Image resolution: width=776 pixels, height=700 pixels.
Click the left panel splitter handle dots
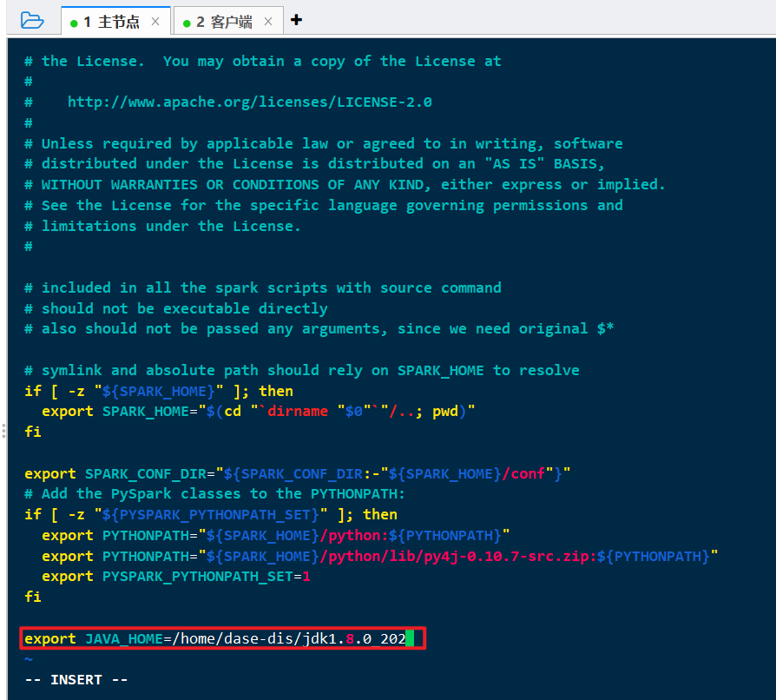[3, 431]
